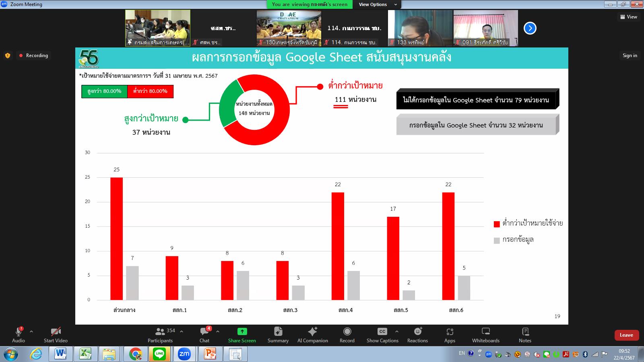Open the Chat panel

204,335
